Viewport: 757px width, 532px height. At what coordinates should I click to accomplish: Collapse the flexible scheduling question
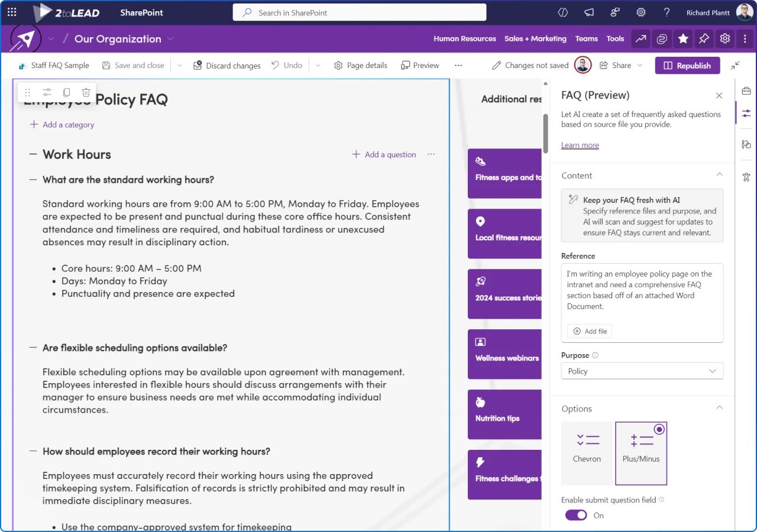(33, 348)
